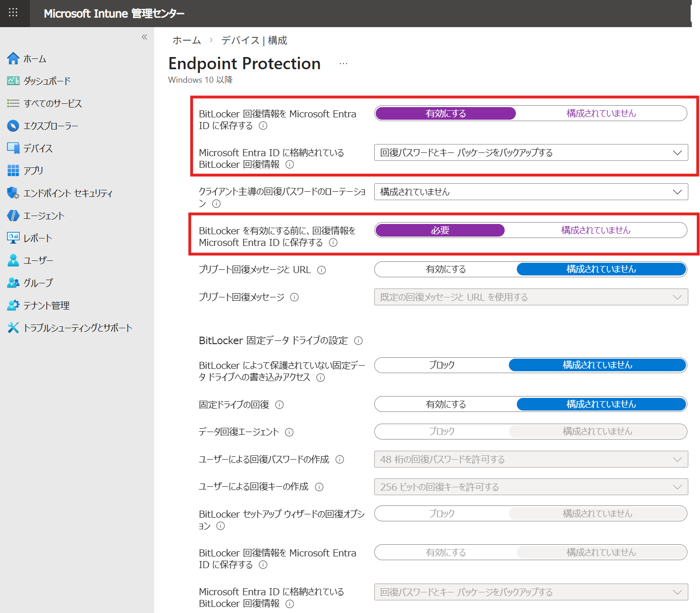
Task: Click the テナント管理 gear icon
Action: (x=13, y=305)
